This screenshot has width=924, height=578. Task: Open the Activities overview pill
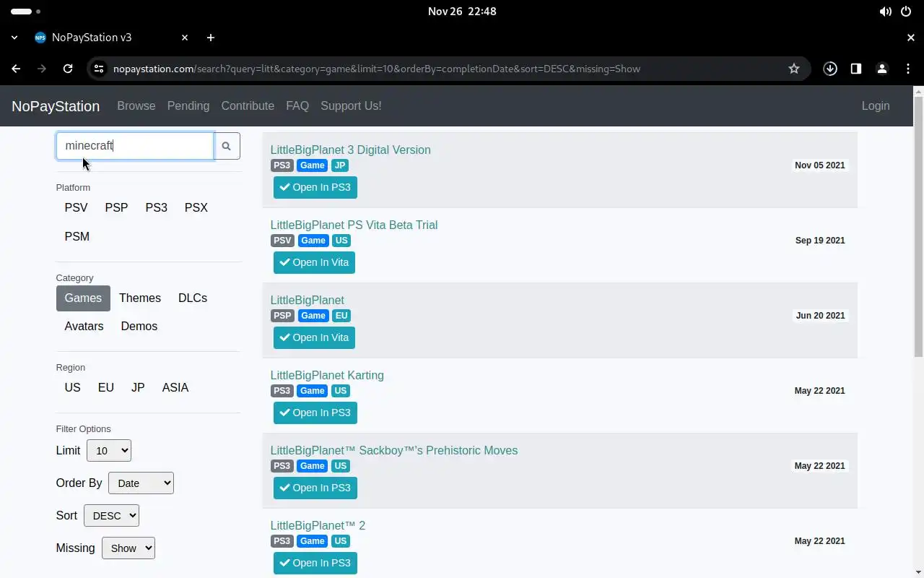(x=26, y=12)
